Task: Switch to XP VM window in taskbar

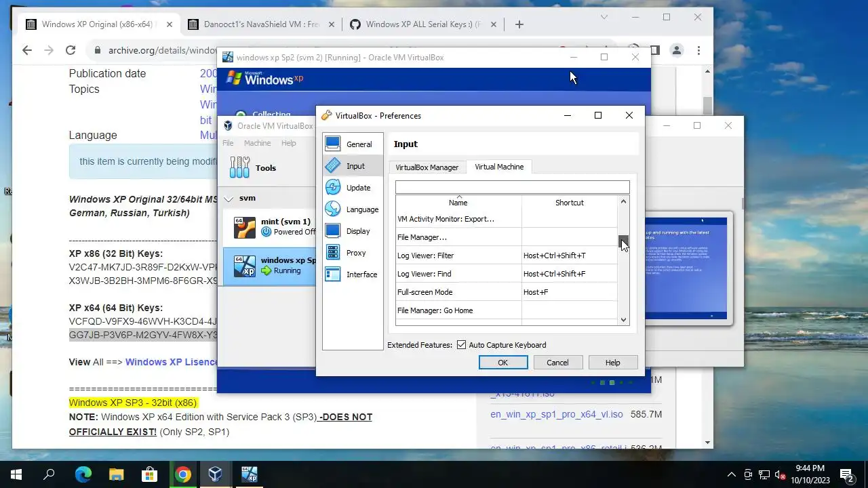Action: point(249,474)
